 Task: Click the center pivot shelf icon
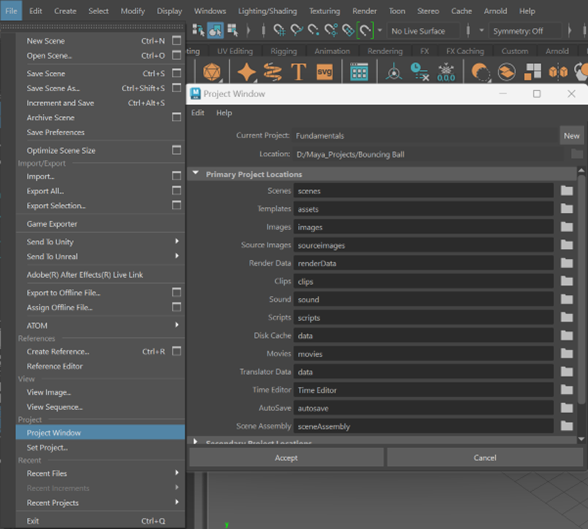click(394, 72)
